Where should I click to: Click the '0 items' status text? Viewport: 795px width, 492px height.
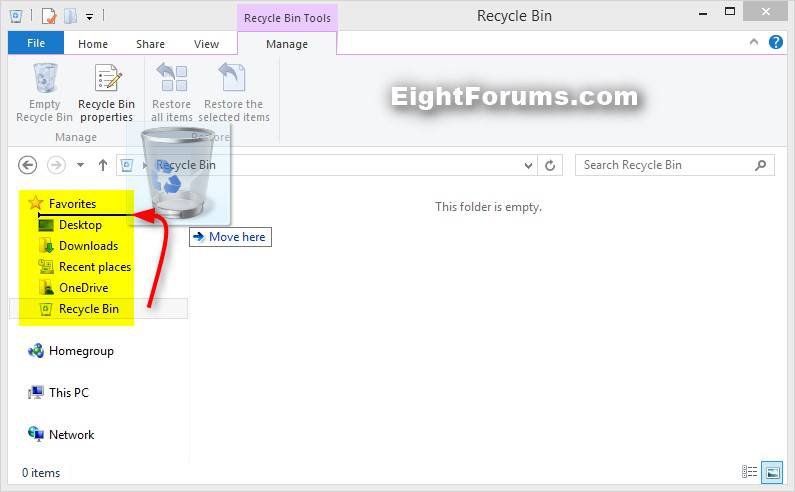pos(41,473)
